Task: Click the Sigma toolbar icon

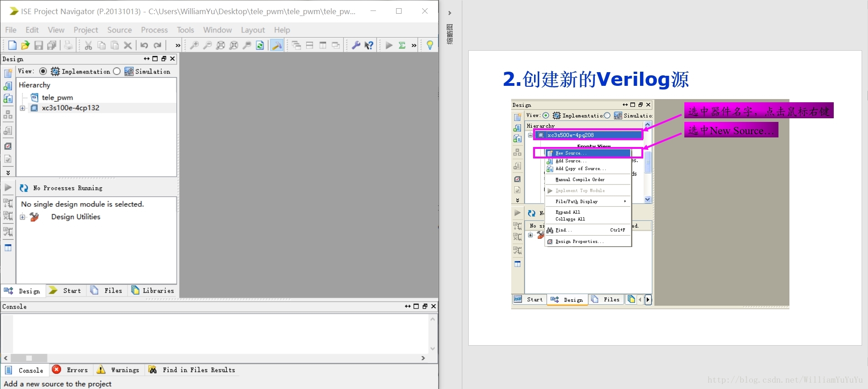Action: click(402, 45)
